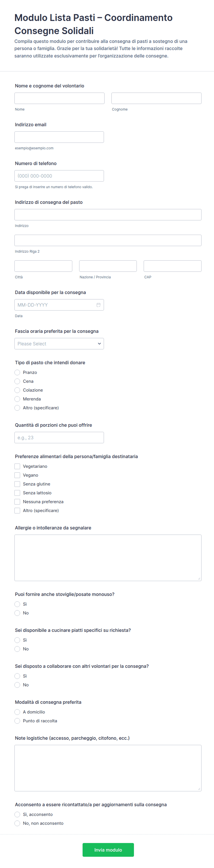This screenshot has height=868, width=214.
Task: Enable the Nessuna preferenza checkbox
Action: pos(17,502)
